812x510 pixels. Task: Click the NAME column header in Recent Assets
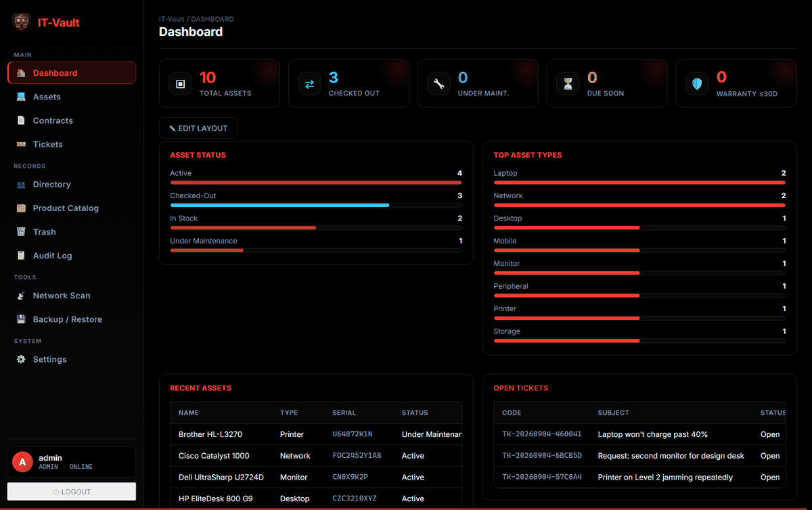tap(189, 413)
